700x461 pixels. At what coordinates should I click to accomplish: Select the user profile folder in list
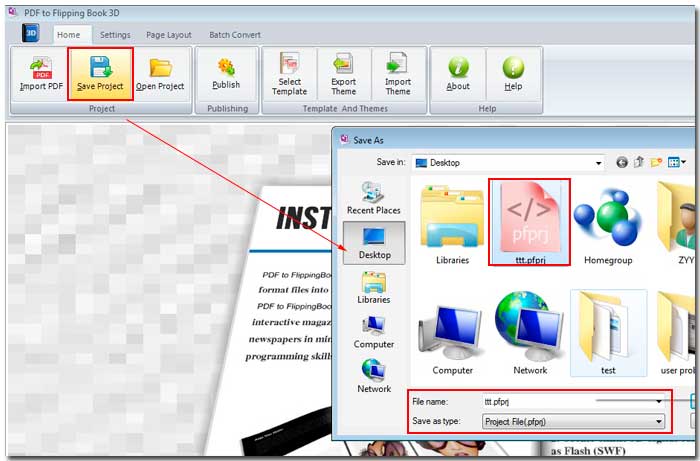click(675, 333)
